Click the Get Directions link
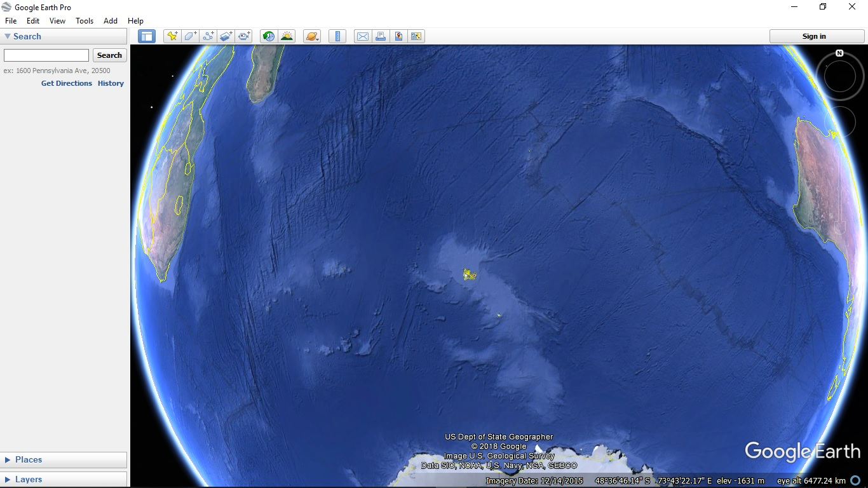 [66, 83]
